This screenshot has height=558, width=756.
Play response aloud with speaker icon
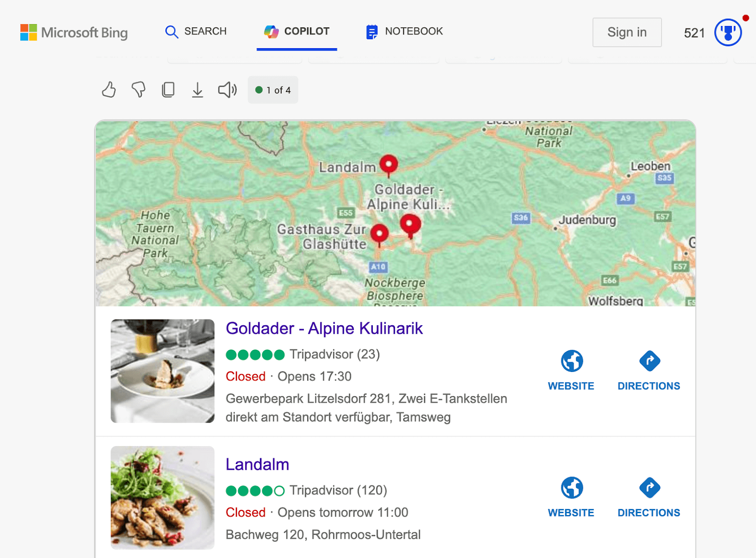point(227,90)
